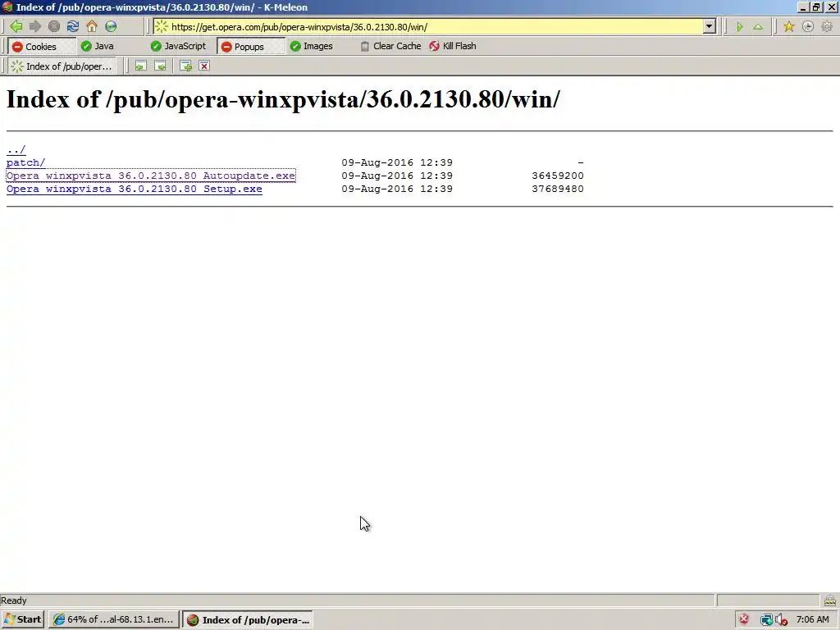The image size is (840, 630).
Task: Switch to the '64% of ...al-68.13.1.en' taskbar window
Action: point(113,620)
